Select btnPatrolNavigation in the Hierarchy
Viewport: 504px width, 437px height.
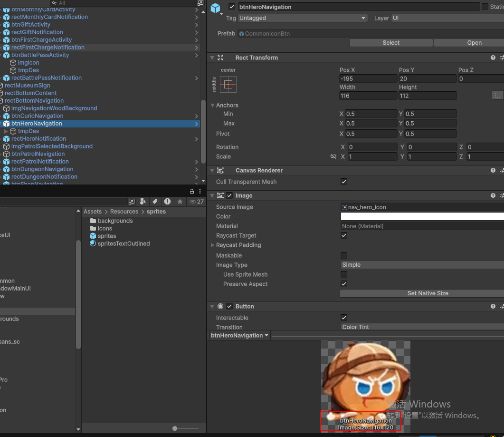click(38, 154)
